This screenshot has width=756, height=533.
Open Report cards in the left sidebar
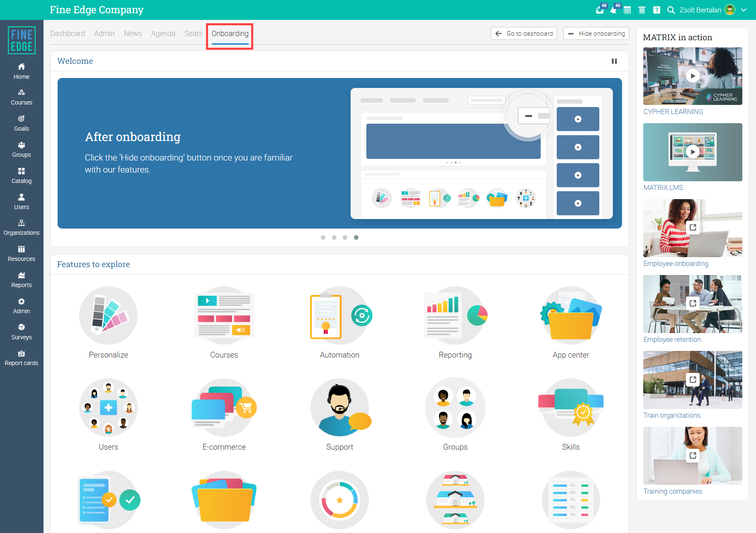(x=22, y=358)
